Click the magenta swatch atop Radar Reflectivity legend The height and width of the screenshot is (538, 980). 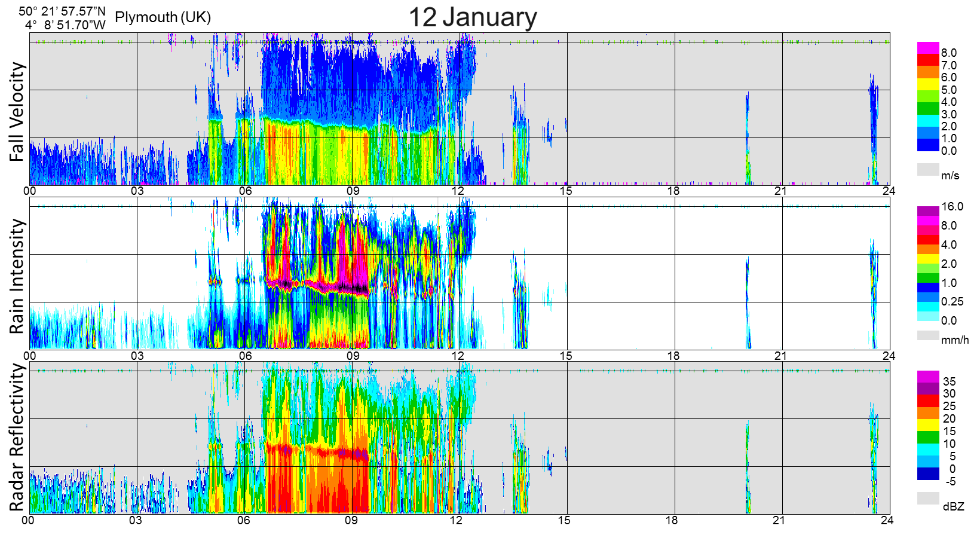pyautogui.click(x=928, y=377)
